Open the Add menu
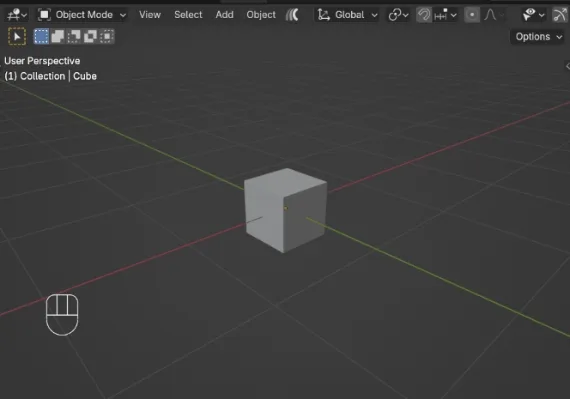 224,15
